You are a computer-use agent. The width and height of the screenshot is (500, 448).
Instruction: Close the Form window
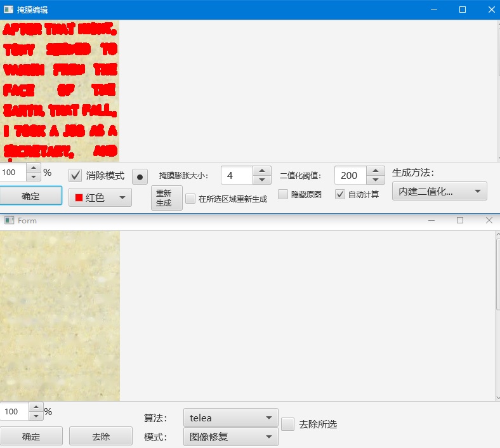click(x=489, y=220)
